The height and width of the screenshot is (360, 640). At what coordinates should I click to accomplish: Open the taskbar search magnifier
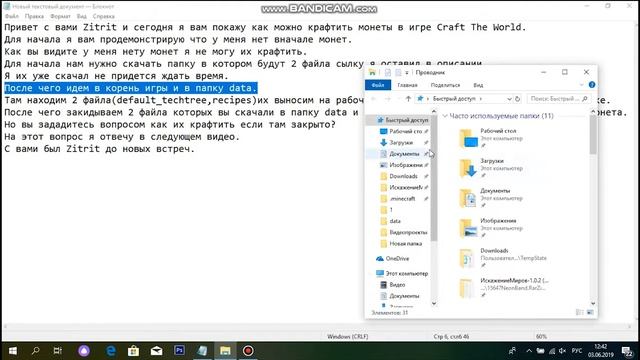click(x=36, y=351)
